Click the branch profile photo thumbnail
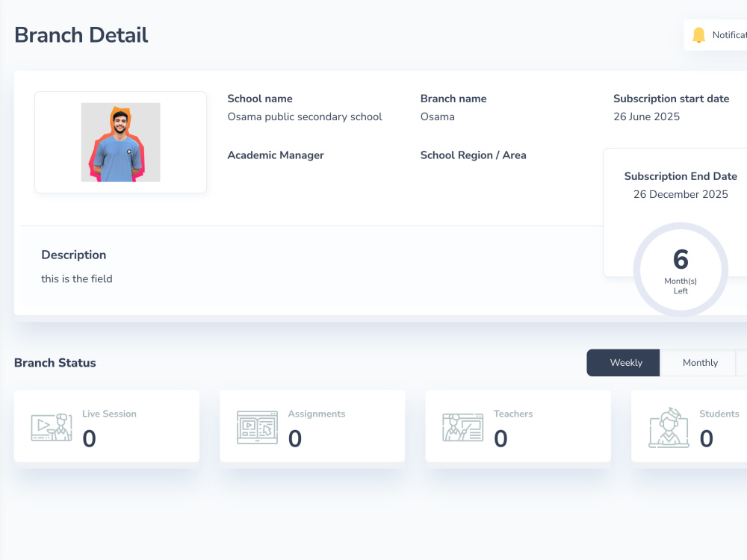The image size is (747, 560). tap(120, 143)
